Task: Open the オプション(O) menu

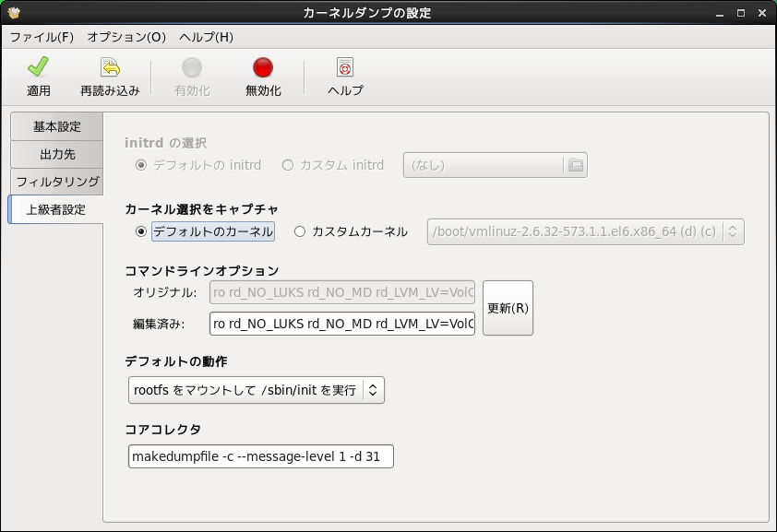Action: coord(126,37)
